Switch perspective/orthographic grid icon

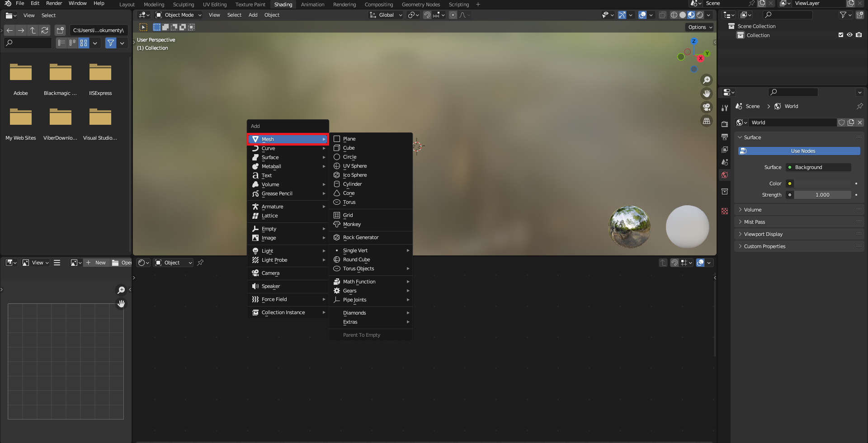[706, 121]
